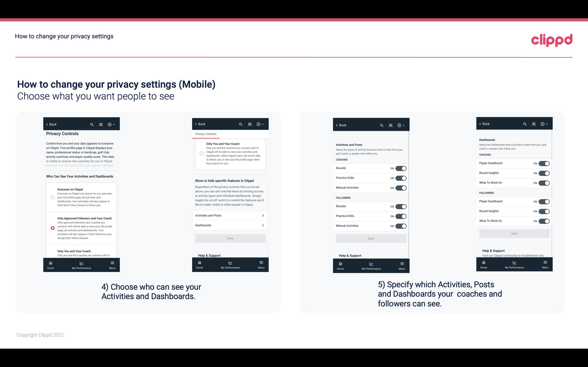Select Only Approved Followers radio button
The height and width of the screenshot is (367, 588).
pos(52,228)
